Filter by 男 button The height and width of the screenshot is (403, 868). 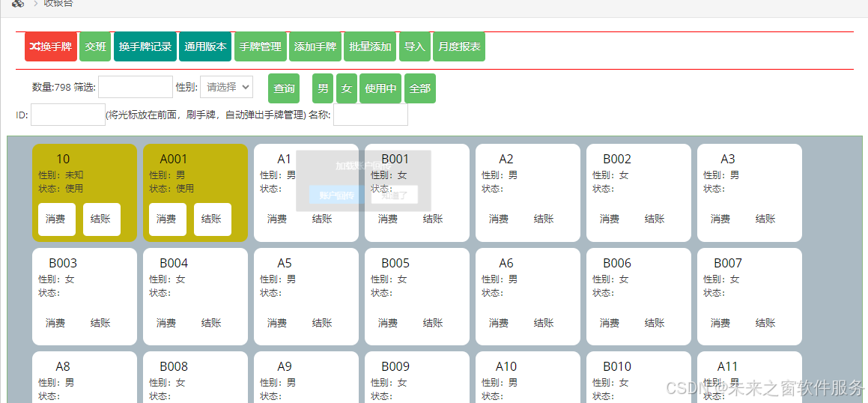pos(323,88)
